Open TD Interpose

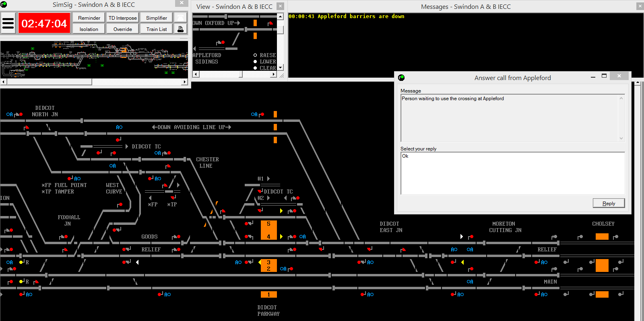coord(123,18)
